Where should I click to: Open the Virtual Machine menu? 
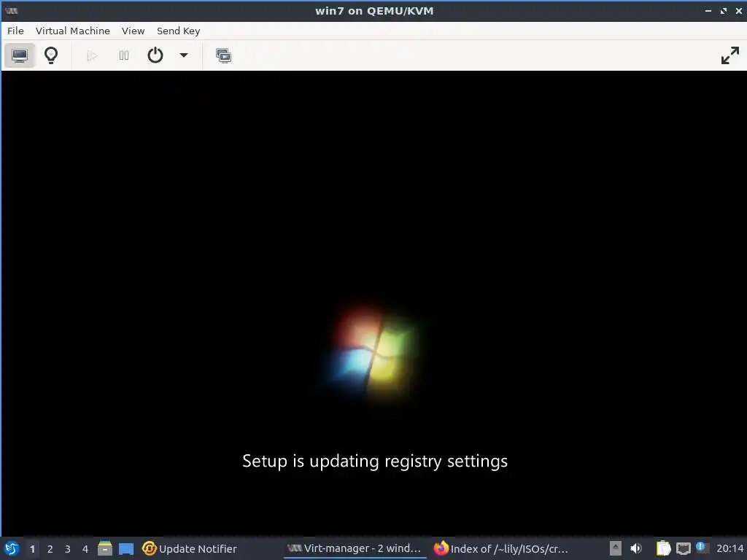[x=73, y=31]
